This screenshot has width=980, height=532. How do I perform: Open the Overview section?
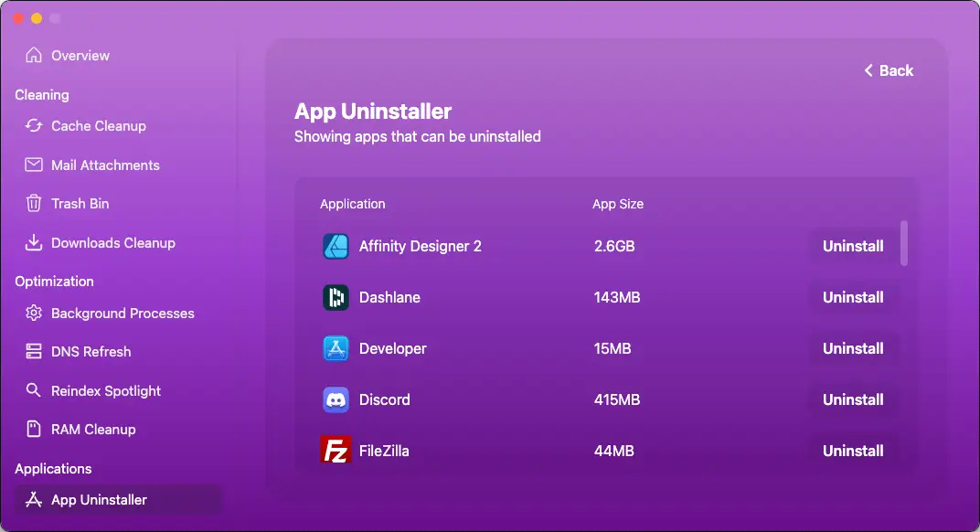(x=80, y=56)
